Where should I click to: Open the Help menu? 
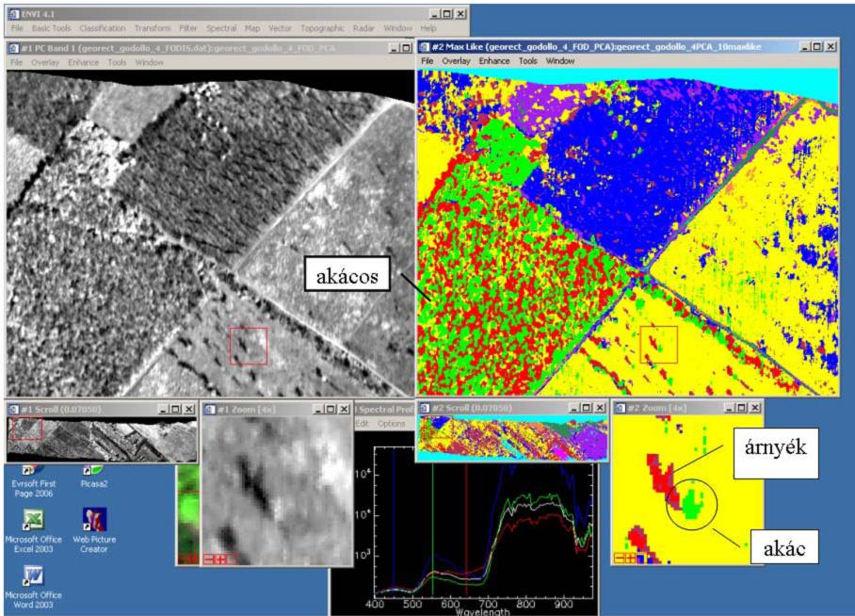click(x=428, y=28)
